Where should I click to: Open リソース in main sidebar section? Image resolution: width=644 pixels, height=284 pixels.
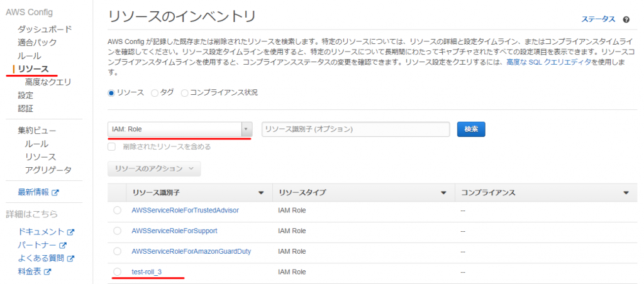(x=33, y=69)
